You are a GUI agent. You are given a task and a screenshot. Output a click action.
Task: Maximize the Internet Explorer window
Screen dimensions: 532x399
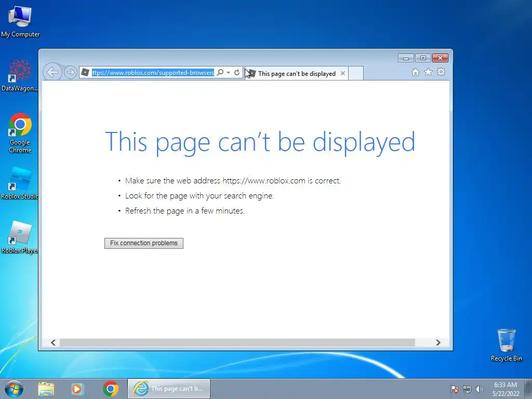tap(423, 58)
